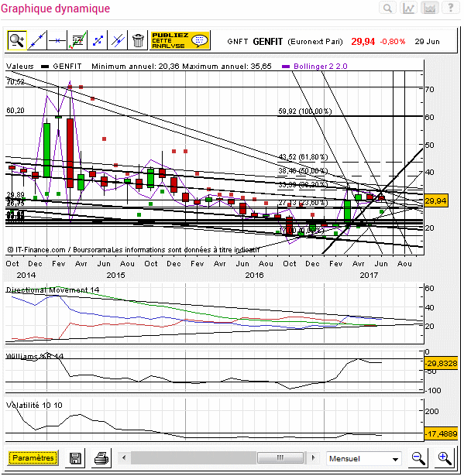Select the parallel lines channel tool
This screenshot has height=476, width=464.
coord(118,40)
